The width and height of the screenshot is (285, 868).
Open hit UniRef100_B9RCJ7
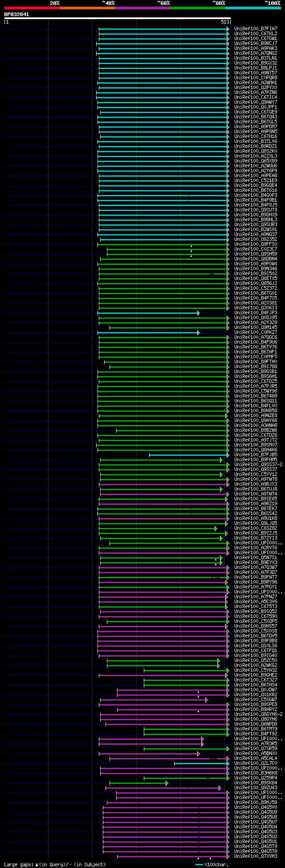(256, 43)
